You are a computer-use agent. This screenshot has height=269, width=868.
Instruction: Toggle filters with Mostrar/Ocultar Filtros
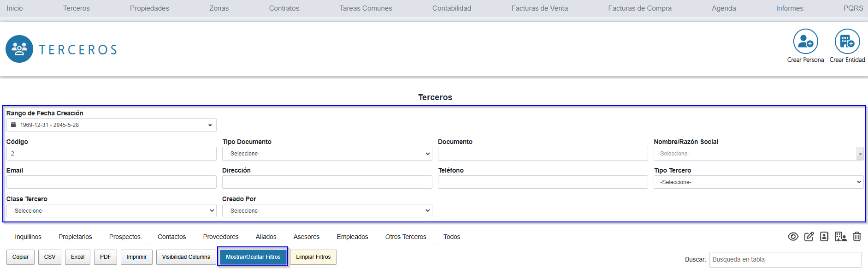coord(253,257)
